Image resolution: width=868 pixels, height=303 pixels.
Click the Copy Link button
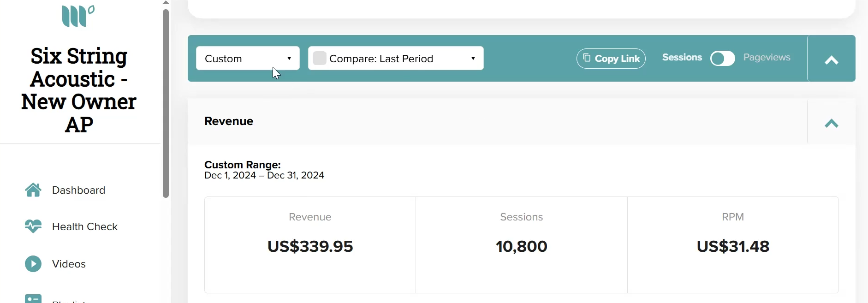click(x=611, y=59)
